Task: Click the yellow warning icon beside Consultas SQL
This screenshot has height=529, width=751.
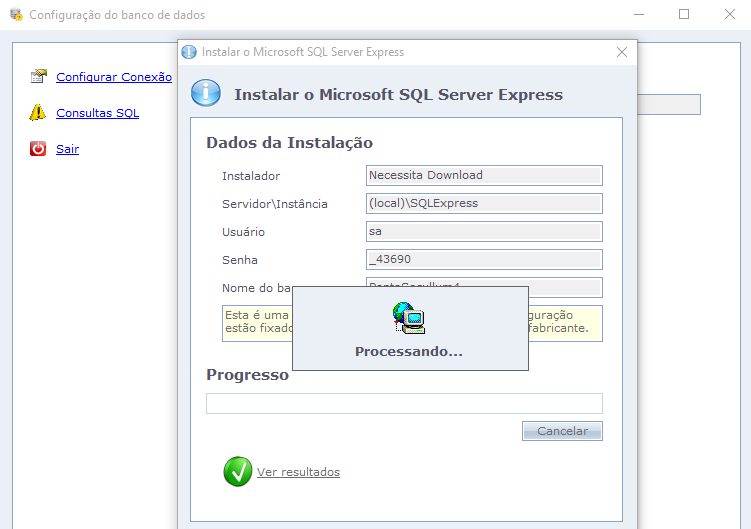Action: (38, 113)
